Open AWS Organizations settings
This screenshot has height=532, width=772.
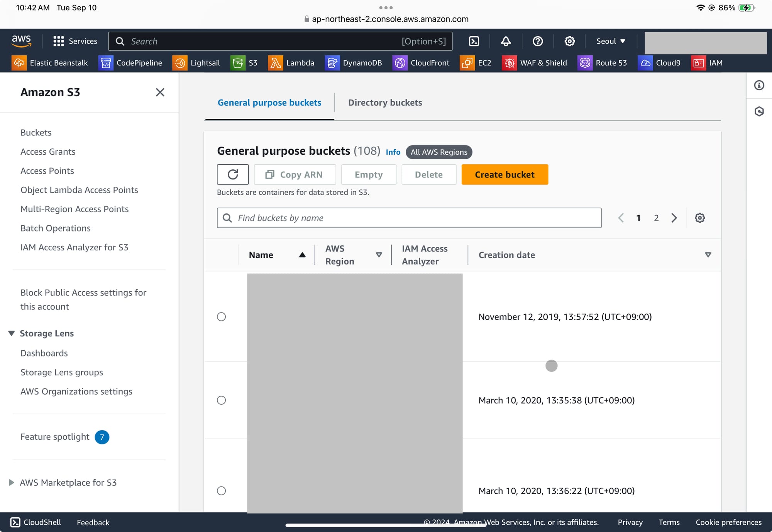coord(76,392)
